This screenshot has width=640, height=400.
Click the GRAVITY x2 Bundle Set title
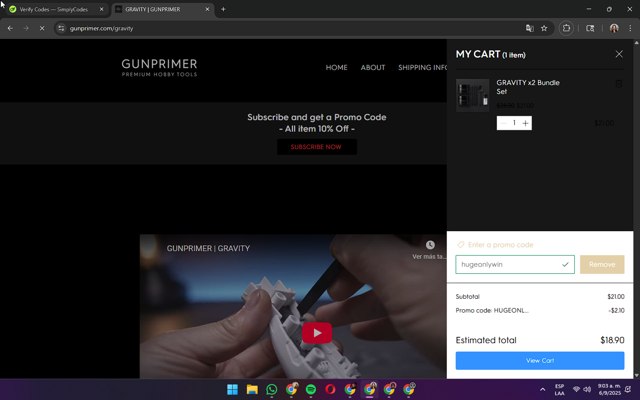tap(528, 87)
